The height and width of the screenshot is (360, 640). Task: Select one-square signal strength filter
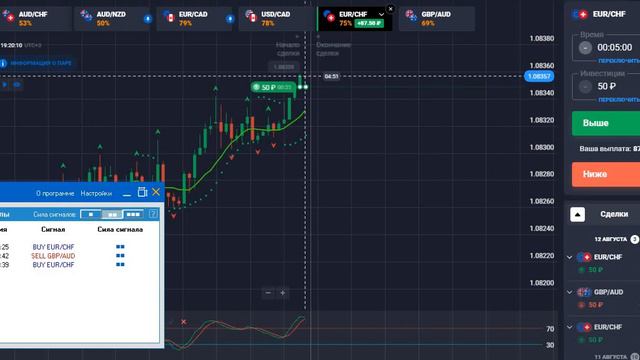91,214
